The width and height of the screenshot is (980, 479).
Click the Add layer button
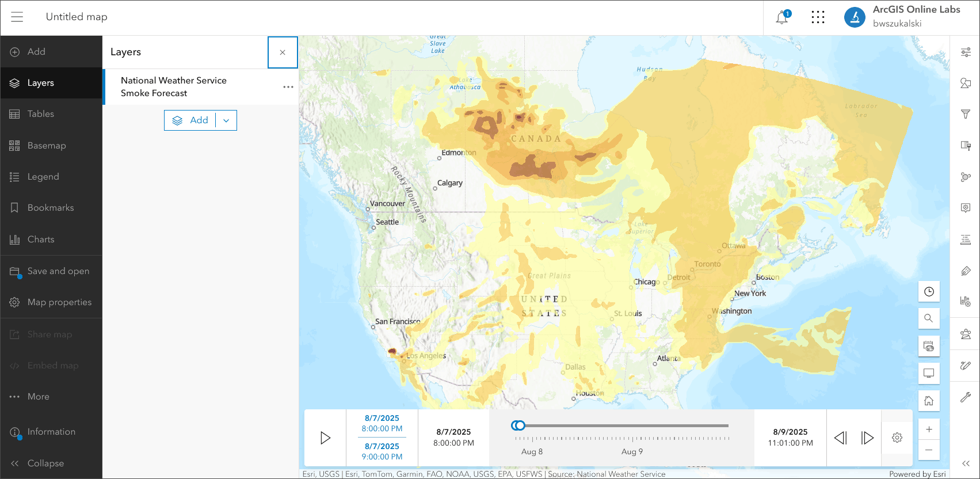point(190,120)
